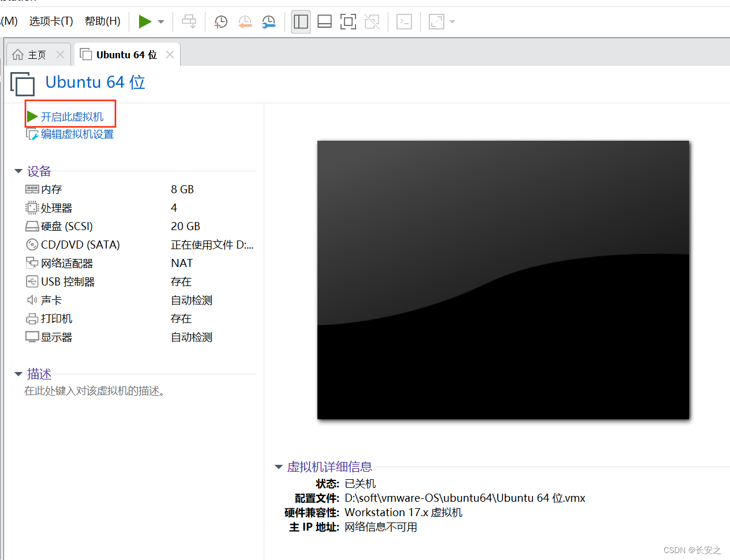Click the 打印机 printer icon
This screenshot has width=730, height=560.
(x=32, y=318)
